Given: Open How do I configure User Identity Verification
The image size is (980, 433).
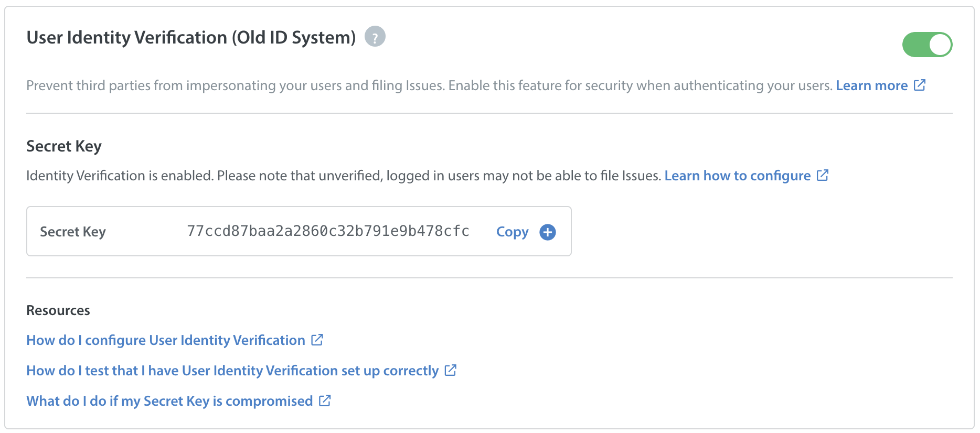Looking at the screenshot, I should tap(166, 340).
